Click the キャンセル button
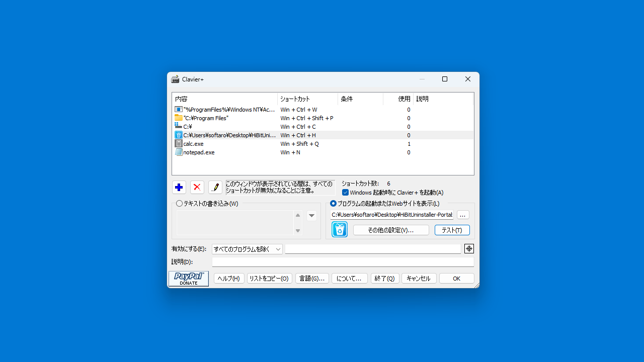 [419, 279]
